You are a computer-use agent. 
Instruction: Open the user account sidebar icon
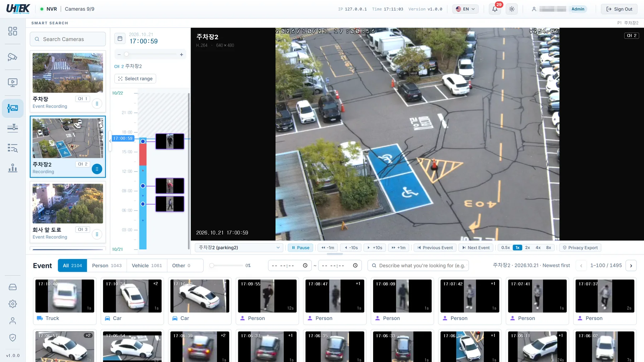(13, 321)
